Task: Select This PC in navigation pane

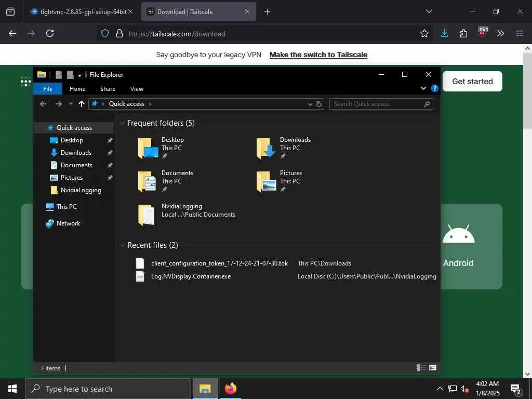Action: tap(74, 207)
